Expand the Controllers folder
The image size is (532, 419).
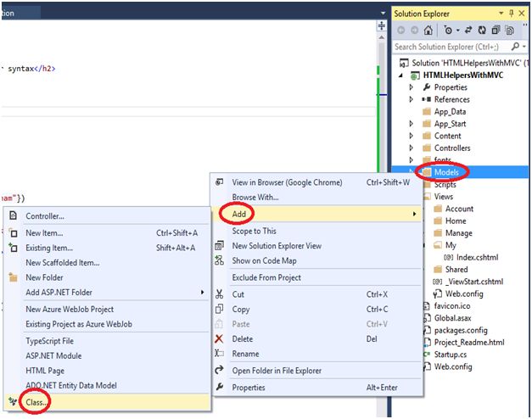pyautogui.click(x=412, y=148)
